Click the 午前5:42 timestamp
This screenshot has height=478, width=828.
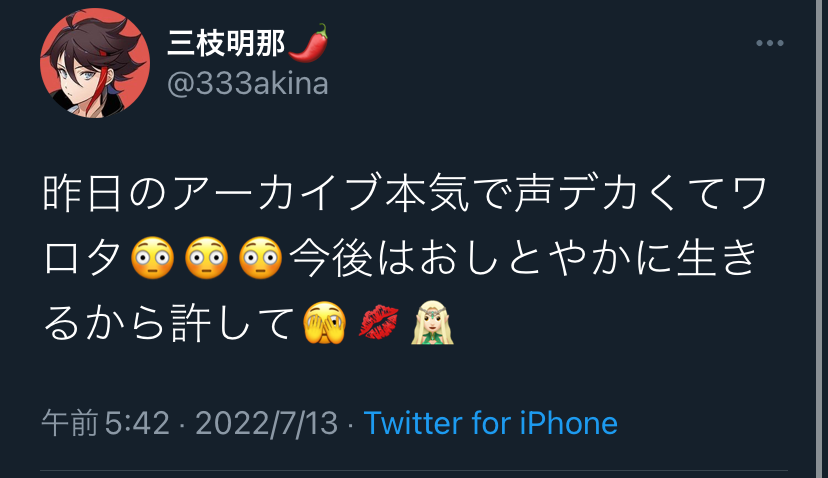click(x=106, y=424)
